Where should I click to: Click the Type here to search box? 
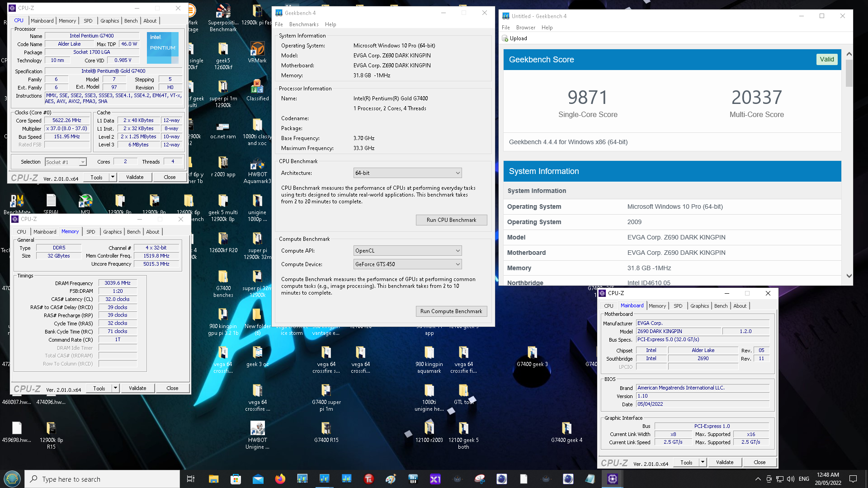[102, 479]
